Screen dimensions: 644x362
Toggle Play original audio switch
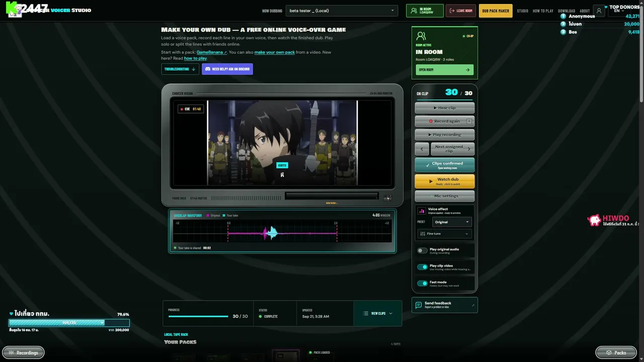click(422, 250)
